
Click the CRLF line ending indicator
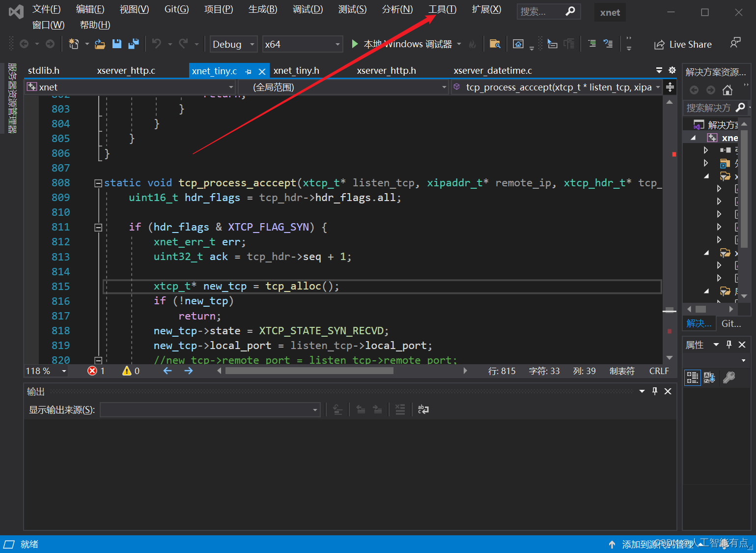point(659,371)
